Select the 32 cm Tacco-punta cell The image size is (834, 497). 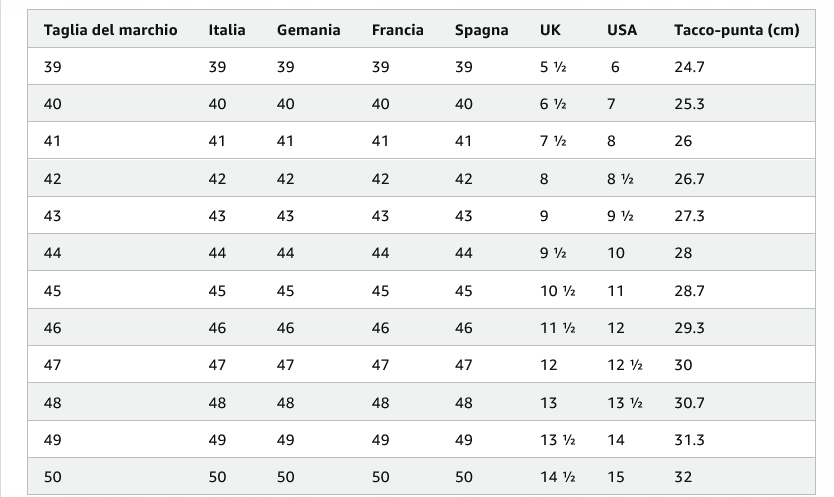tap(683, 477)
